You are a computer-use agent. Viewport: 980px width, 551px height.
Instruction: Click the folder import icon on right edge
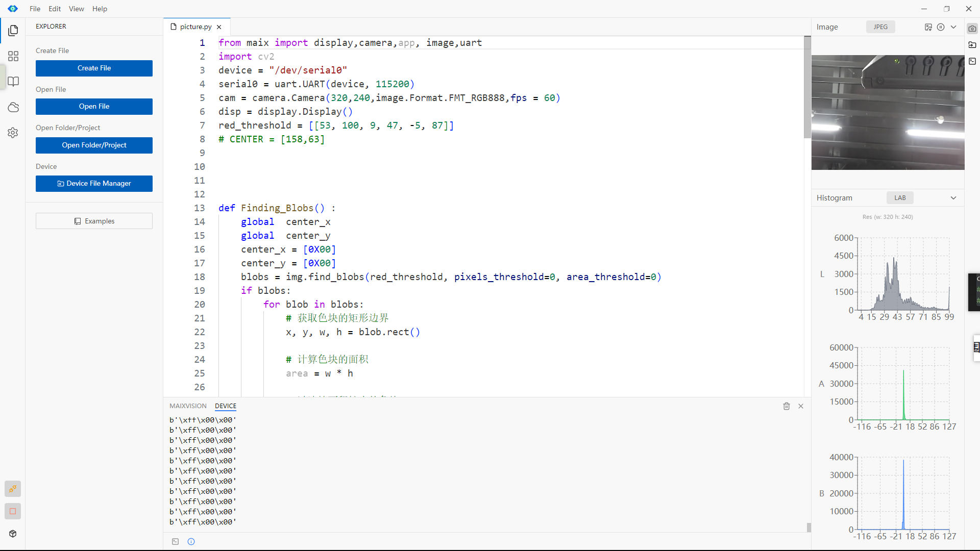coord(972,45)
